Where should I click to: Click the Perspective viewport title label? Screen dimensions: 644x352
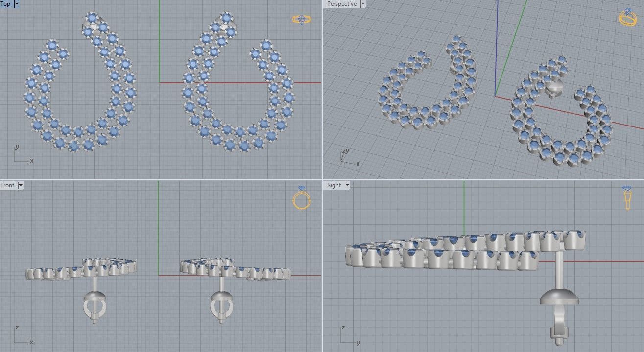(342, 4)
